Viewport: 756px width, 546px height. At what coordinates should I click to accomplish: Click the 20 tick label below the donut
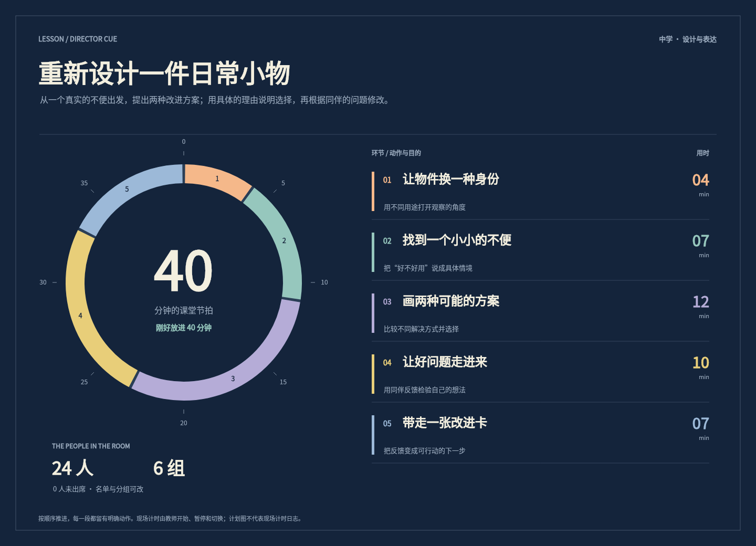(x=184, y=423)
